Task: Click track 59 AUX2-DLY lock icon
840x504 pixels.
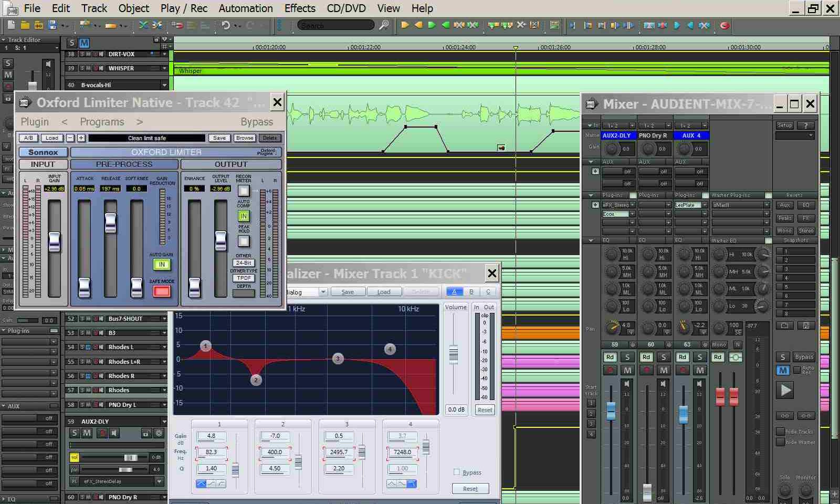Action: tap(146, 433)
